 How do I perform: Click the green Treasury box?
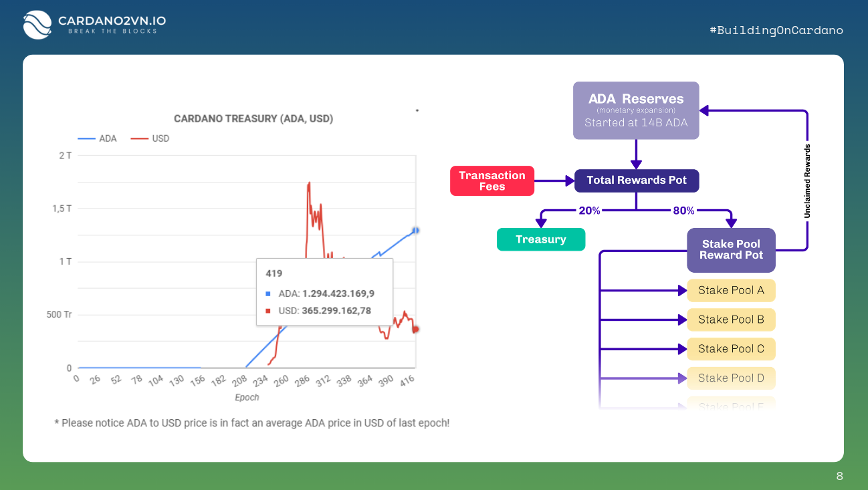point(540,239)
